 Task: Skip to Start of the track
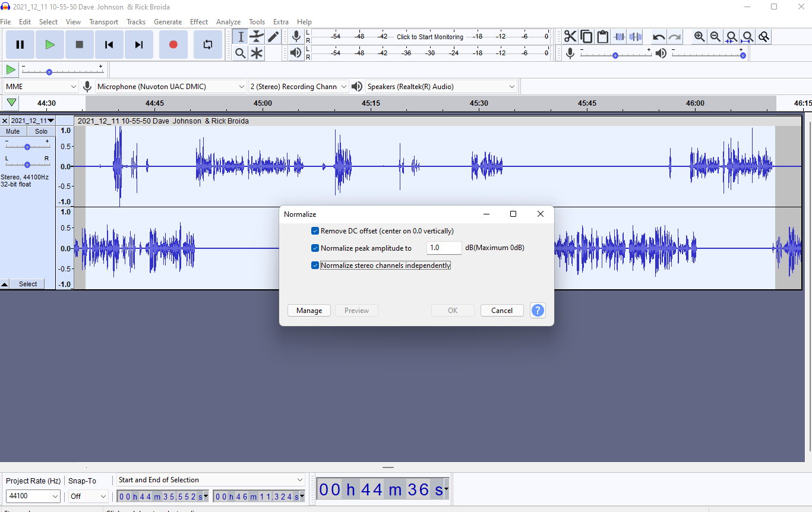tap(109, 45)
